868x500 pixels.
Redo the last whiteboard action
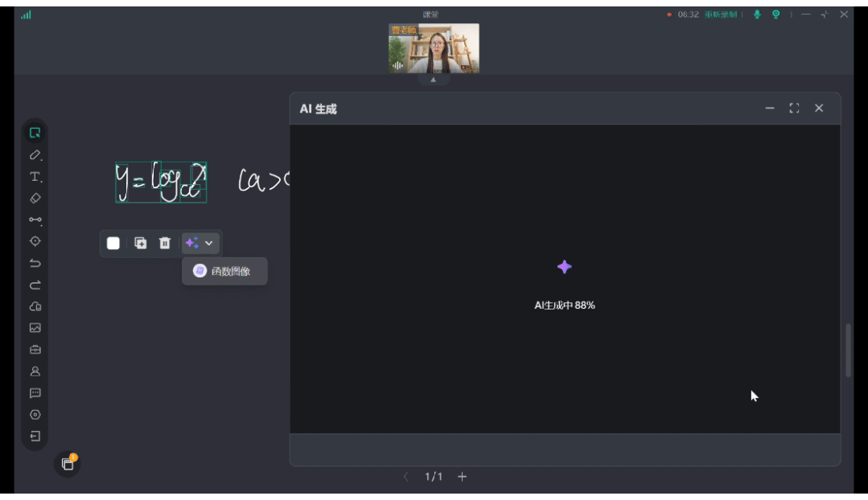coord(35,285)
